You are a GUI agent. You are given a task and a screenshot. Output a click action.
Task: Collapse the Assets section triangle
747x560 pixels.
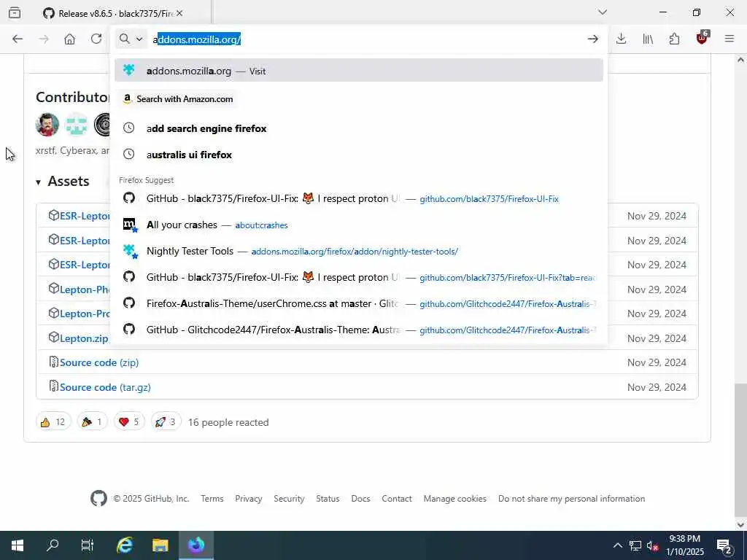[x=38, y=182]
